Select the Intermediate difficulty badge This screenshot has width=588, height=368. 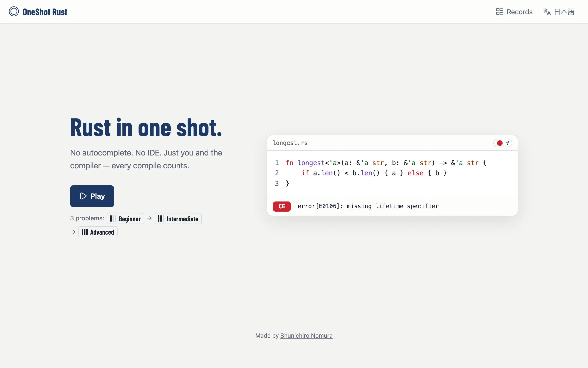pos(178,218)
